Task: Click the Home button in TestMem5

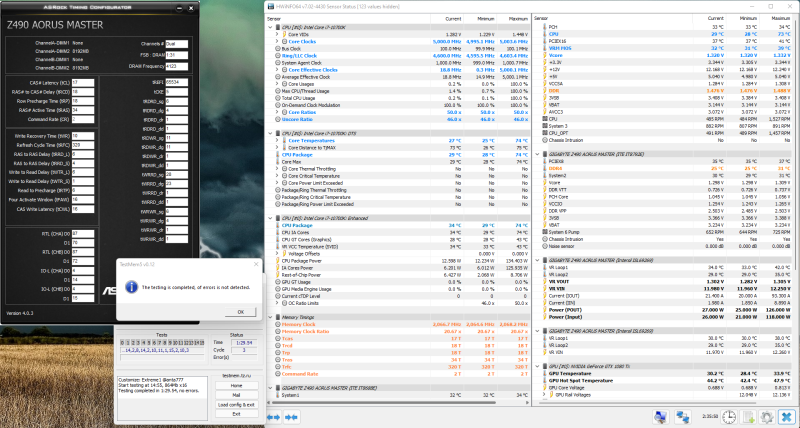Action: (236, 386)
